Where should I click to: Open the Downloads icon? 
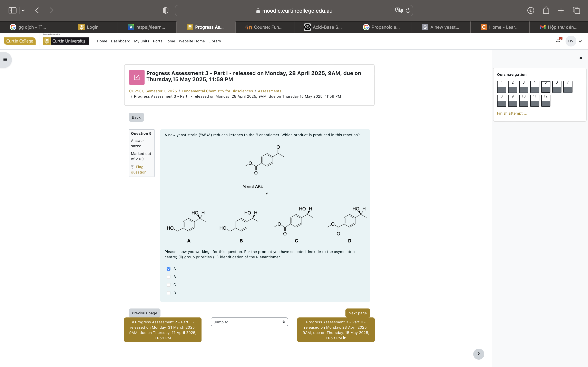531,10
